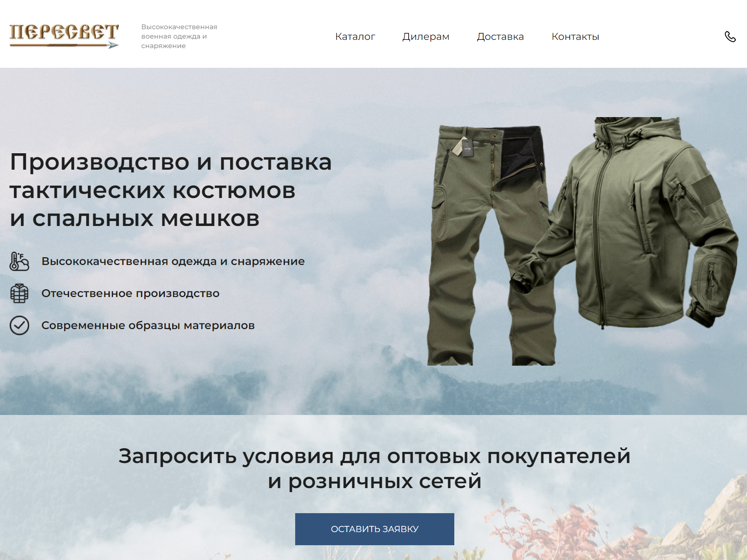
Task: Click the headline Производство и поставка
Action: tap(171, 161)
